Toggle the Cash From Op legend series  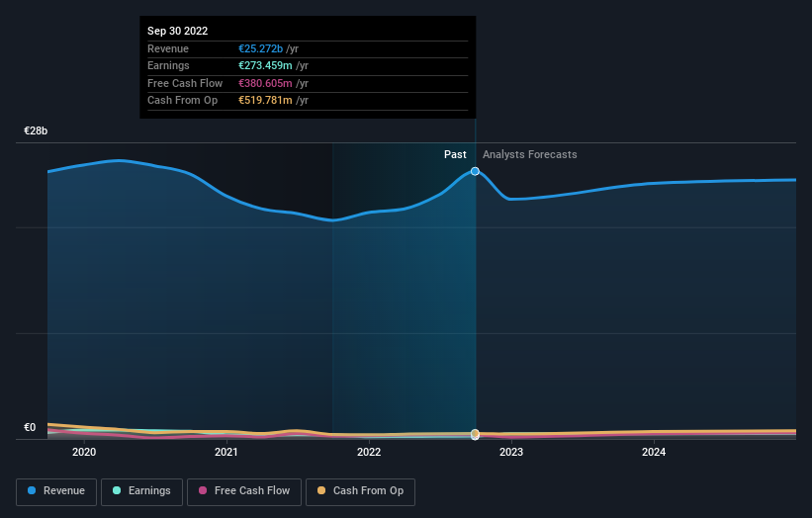click(x=360, y=491)
